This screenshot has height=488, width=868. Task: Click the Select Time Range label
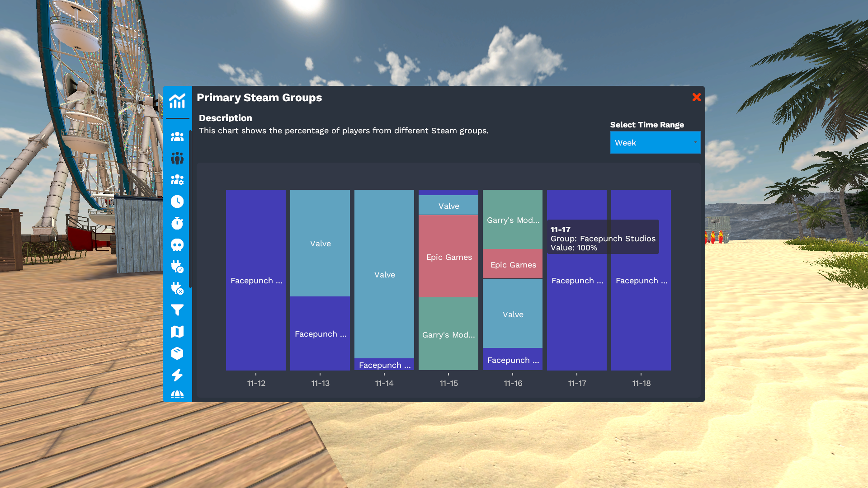coord(647,125)
